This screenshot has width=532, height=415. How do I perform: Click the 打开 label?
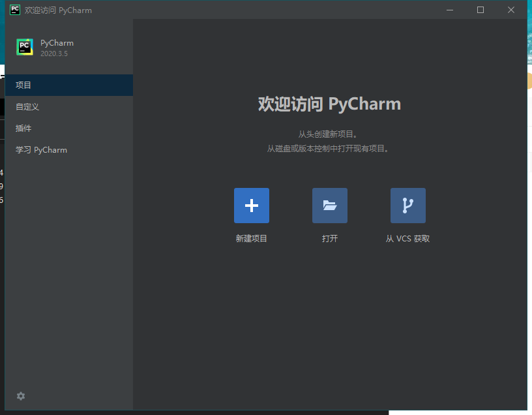[x=330, y=239]
